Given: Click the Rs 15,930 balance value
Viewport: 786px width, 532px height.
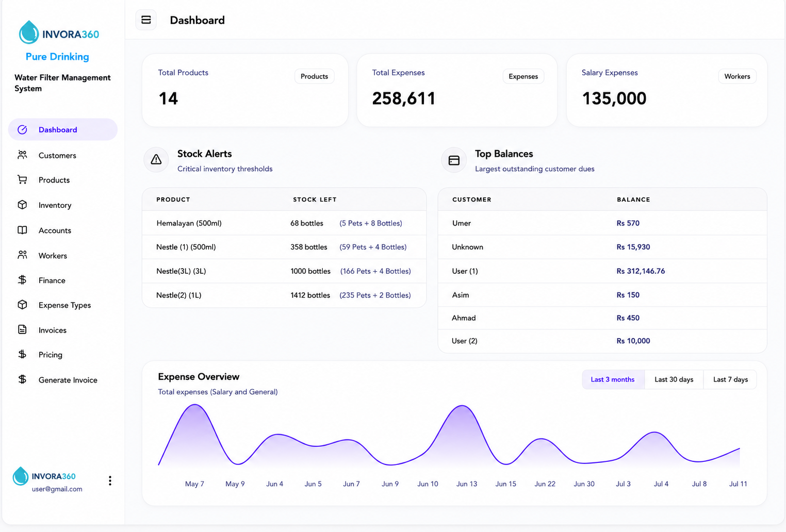Looking at the screenshot, I should (633, 247).
